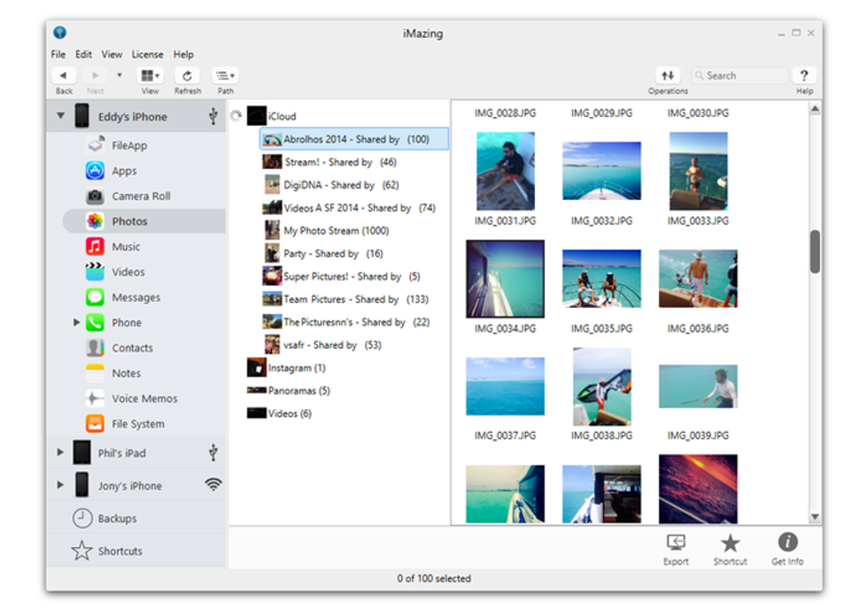Open the Edit menu
Image resolution: width=868 pixels, height=610 pixels.
pyautogui.click(x=83, y=54)
